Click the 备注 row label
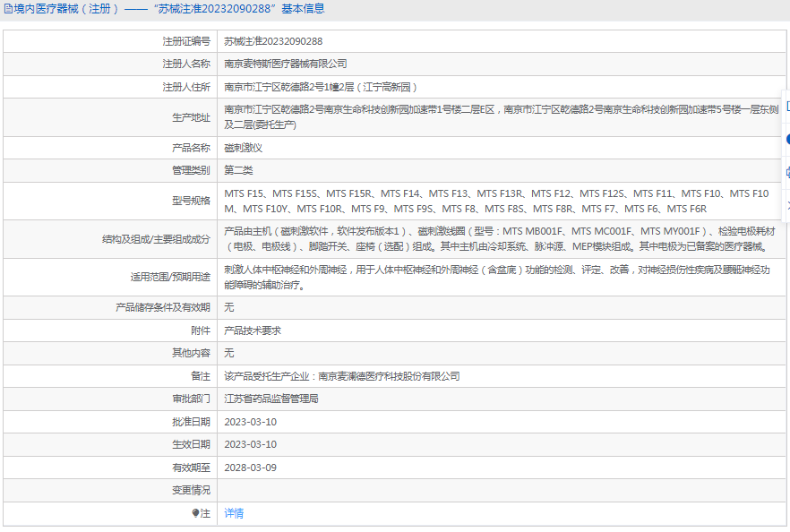 (x=201, y=376)
